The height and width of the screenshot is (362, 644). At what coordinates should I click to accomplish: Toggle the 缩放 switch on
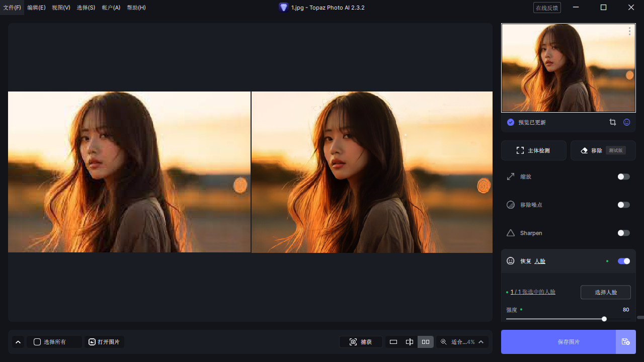[623, 176]
